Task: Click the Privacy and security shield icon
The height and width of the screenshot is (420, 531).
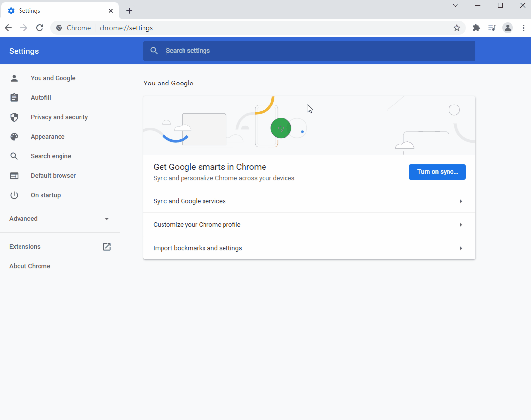Action: point(14,117)
